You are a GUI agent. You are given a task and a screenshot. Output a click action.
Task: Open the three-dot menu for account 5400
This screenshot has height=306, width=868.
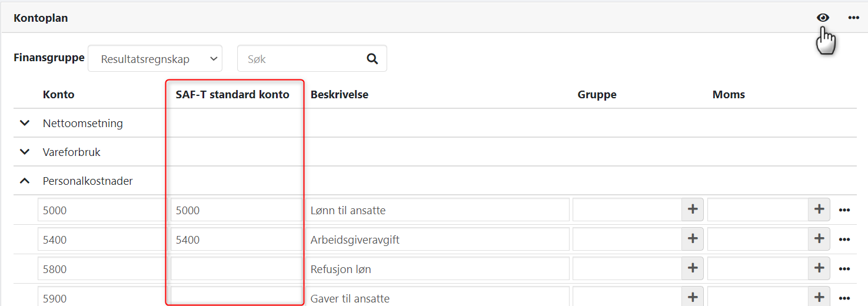(844, 240)
